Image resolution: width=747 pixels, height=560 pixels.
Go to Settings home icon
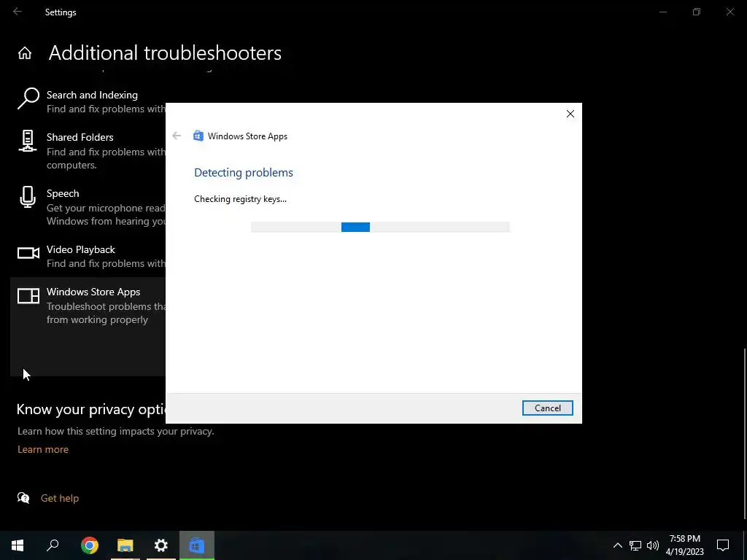click(25, 52)
